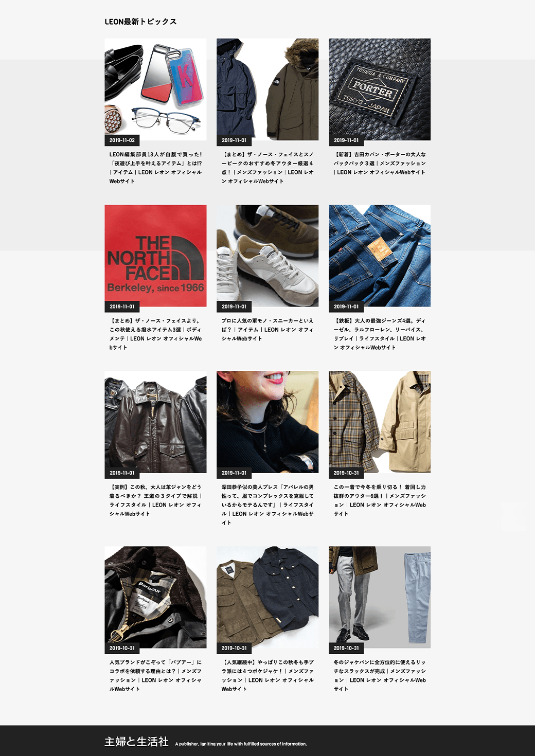Click the leather jackets photo
Viewport: 535px width, 756px height.
[x=155, y=422]
